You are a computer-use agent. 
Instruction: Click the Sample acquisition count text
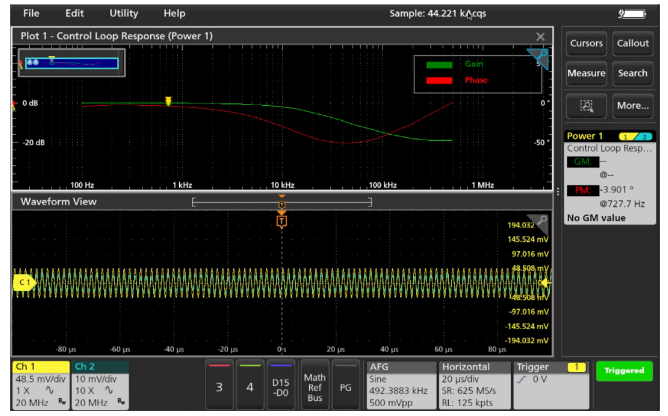[438, 14]
